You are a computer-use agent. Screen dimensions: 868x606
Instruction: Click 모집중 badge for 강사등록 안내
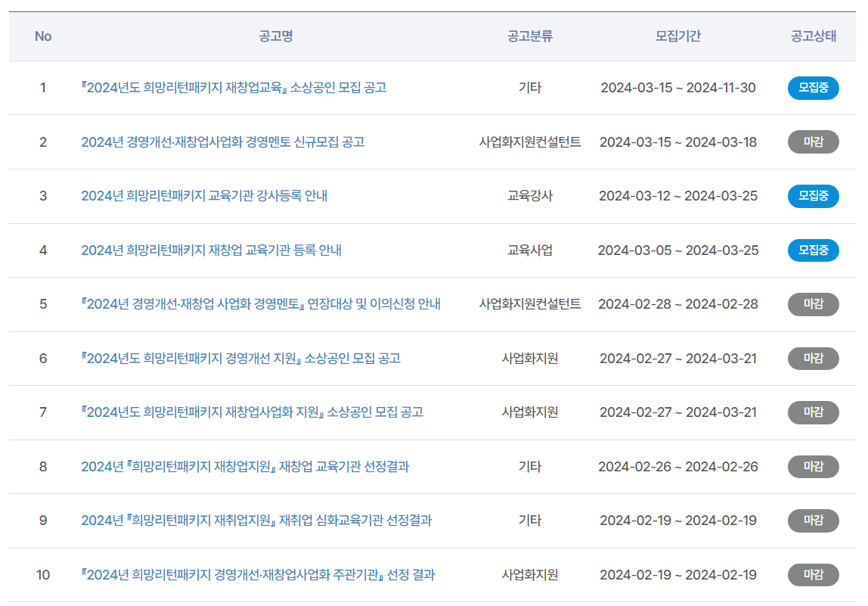(x=814, y=195)
